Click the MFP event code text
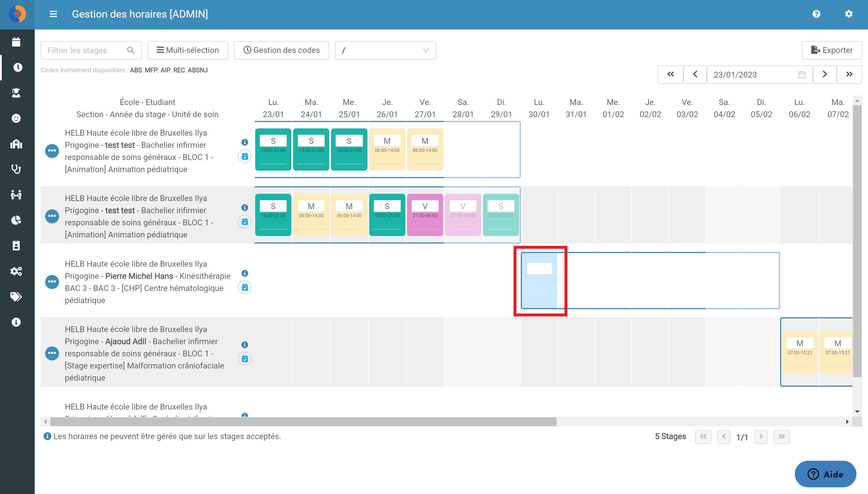 pos(151,70)
